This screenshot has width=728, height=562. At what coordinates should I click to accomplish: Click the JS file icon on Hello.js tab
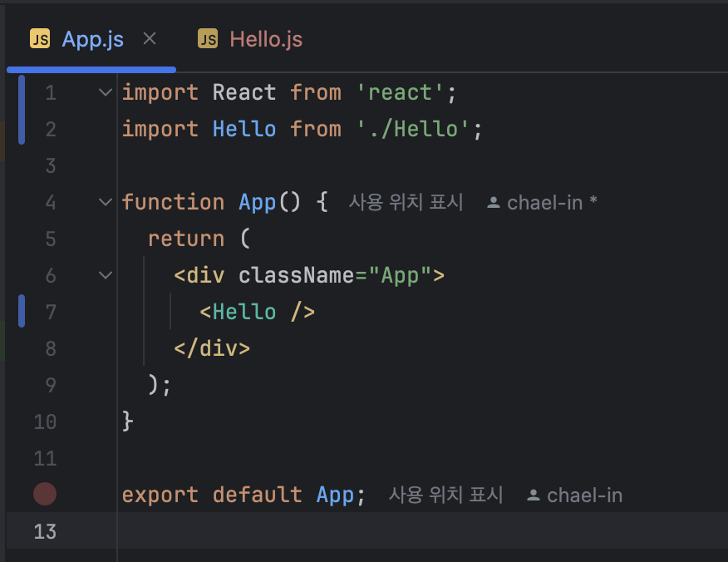click(x=208, y=38)
